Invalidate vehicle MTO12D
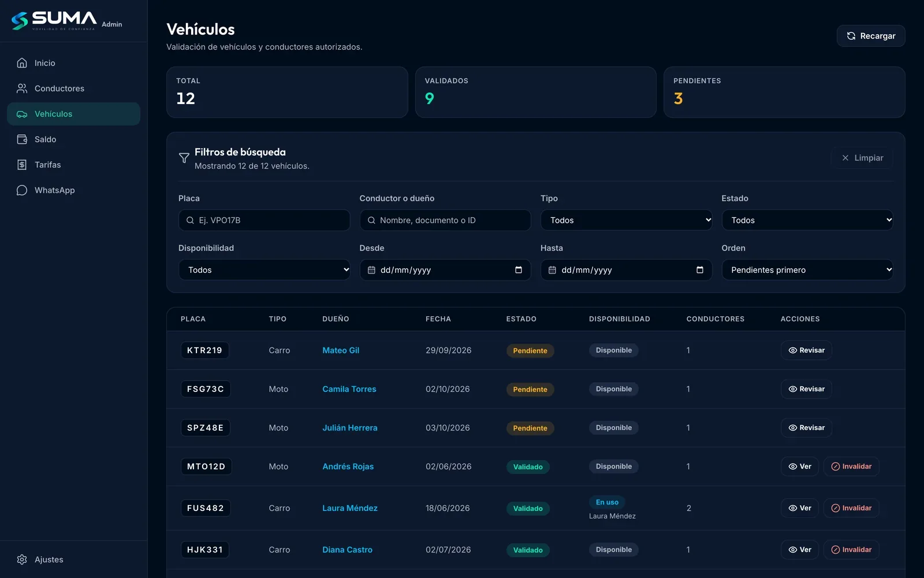Viewport: 924px width, 578px height. (x=851, y=466)
